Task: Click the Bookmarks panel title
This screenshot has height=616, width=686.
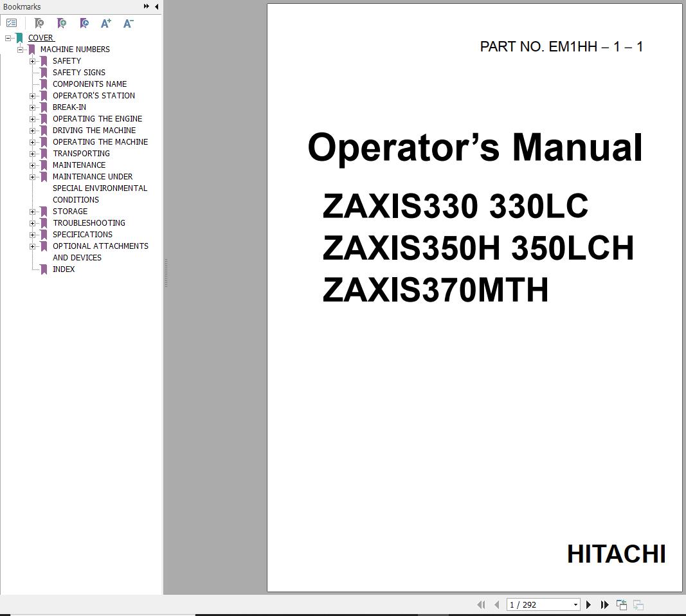Action: [x=21, y=6]
